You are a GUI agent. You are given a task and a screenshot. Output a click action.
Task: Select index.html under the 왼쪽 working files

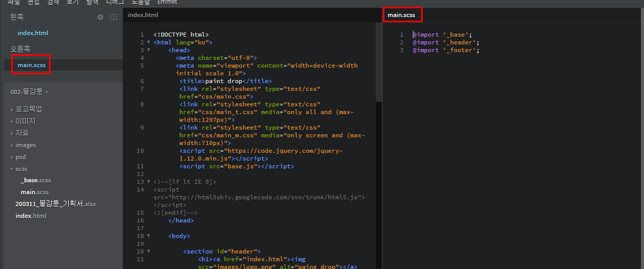[x=33, y=33]
